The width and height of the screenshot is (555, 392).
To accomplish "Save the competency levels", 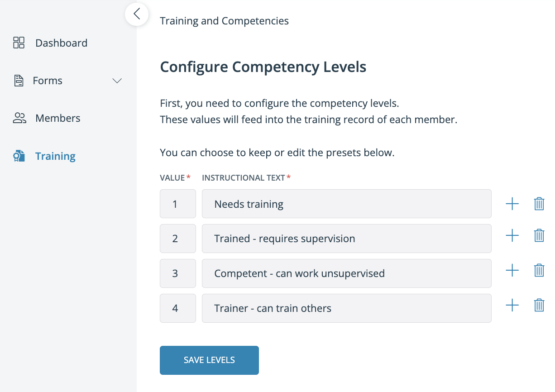I will [209, 360].
